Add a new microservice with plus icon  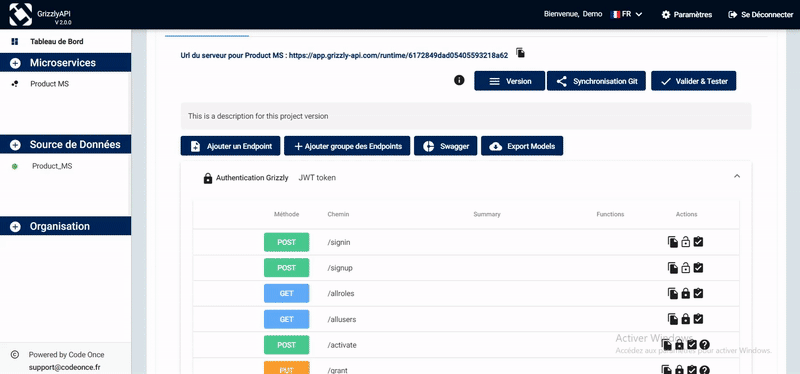point(15,63)
